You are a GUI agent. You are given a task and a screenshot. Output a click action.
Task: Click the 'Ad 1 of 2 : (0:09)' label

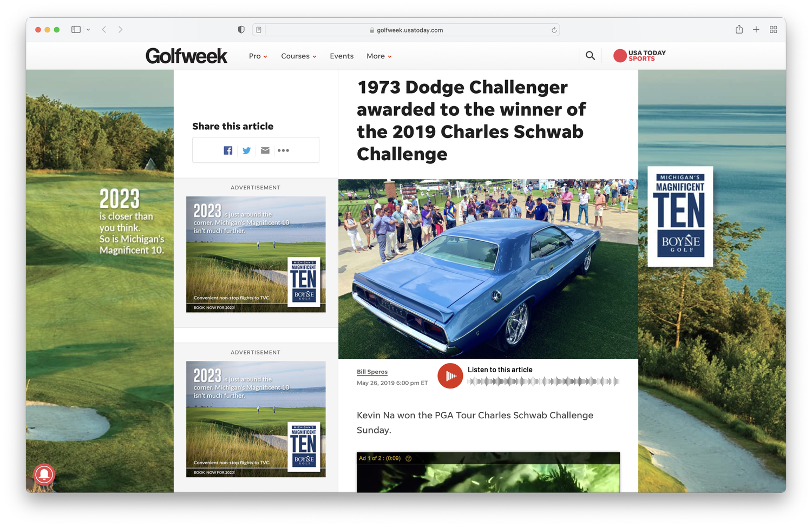379,458
